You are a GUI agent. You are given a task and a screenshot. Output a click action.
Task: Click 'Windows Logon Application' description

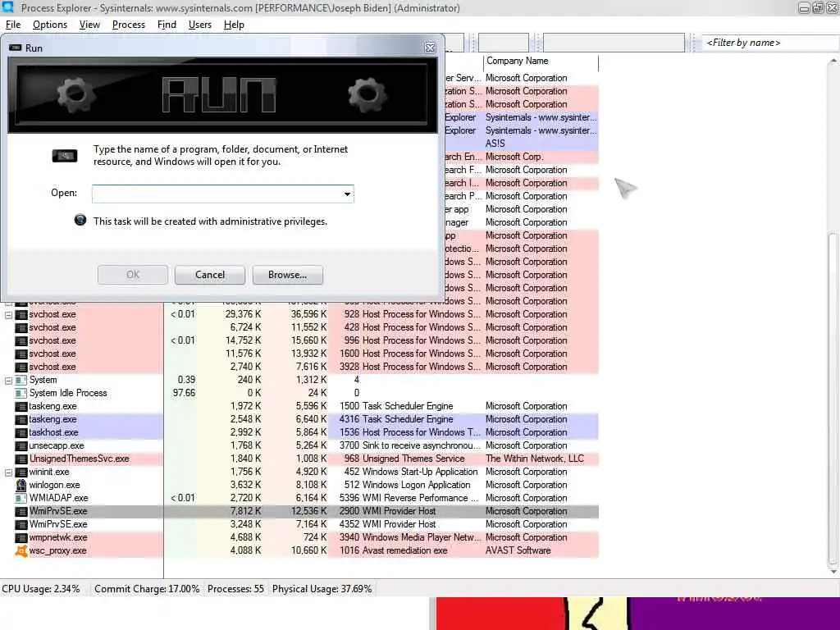coord(416,486)
